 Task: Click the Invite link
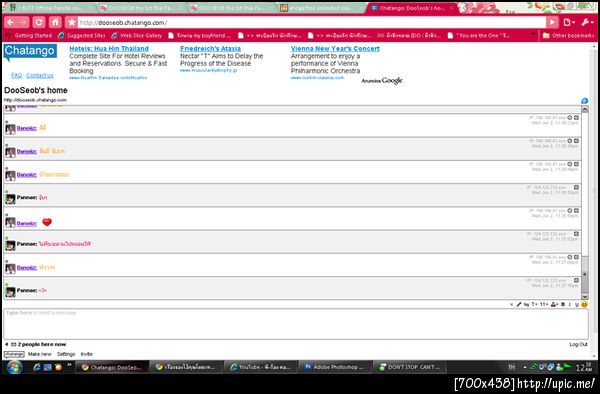pos(86,354)
